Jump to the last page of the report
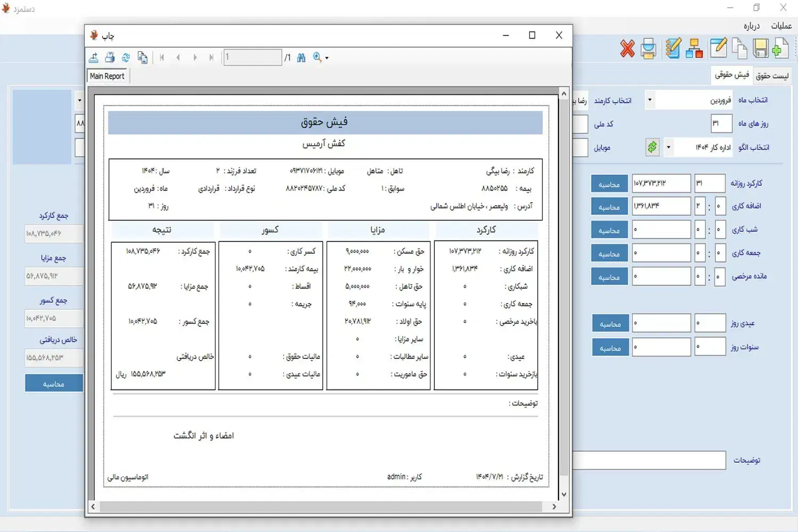 tap(212, 57)
